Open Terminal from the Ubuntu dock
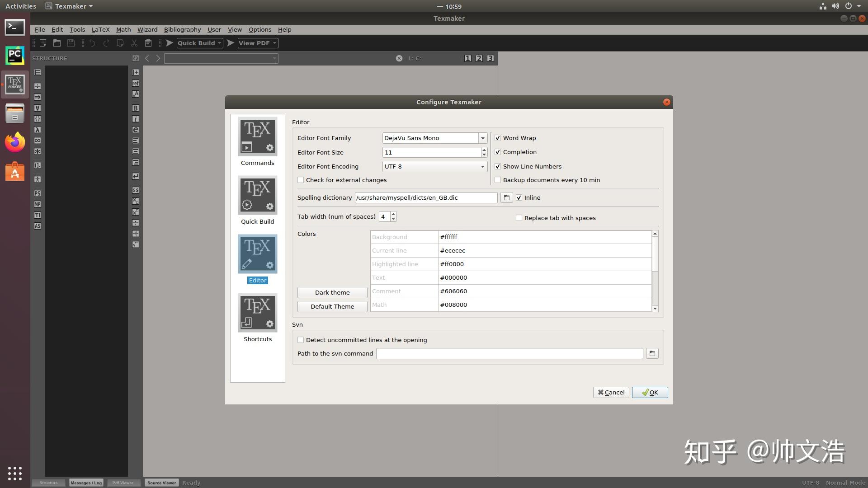Viewport: 868px width, 488px height. [x=15, y=27]
